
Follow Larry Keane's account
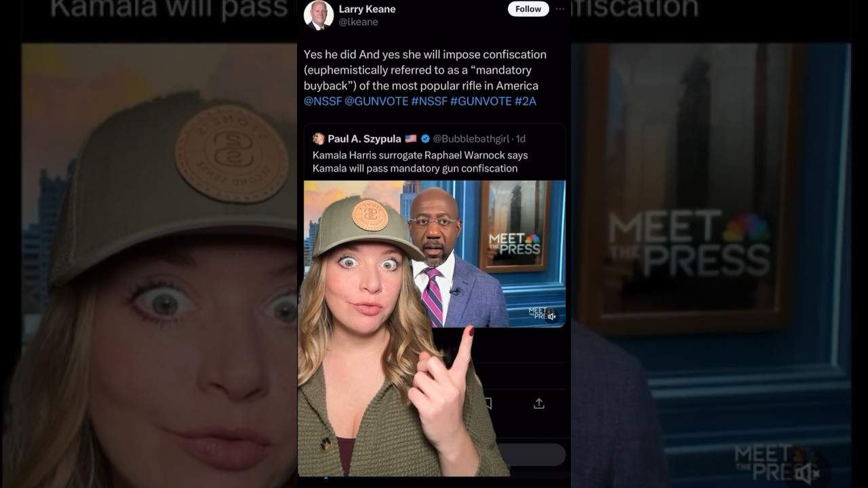528,9
